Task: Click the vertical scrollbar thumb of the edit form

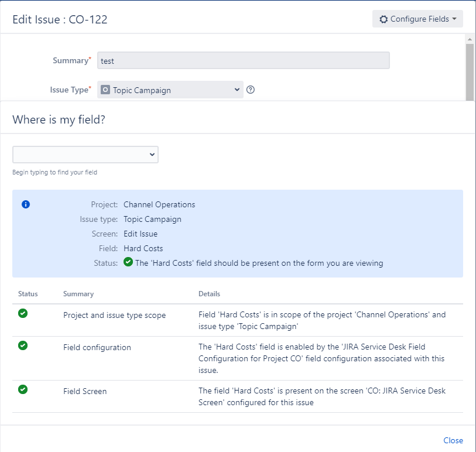Action: [470, 72]
